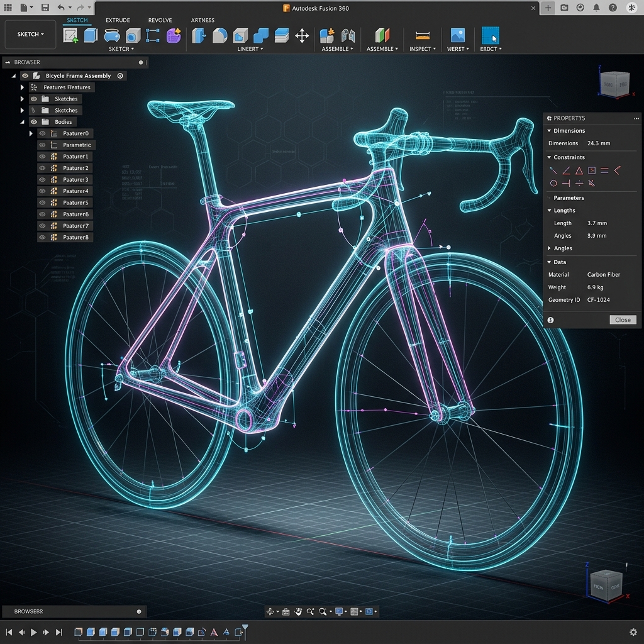Click the triangle constraint icon
644x644 pixels.
click(x=579, y=170)
